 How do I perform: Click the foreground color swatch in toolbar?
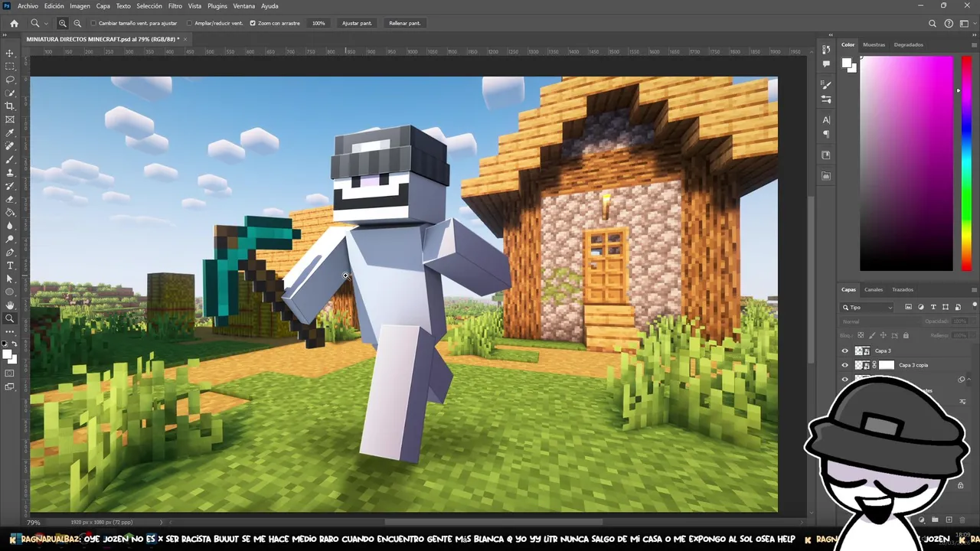click(x=8, y=354)
